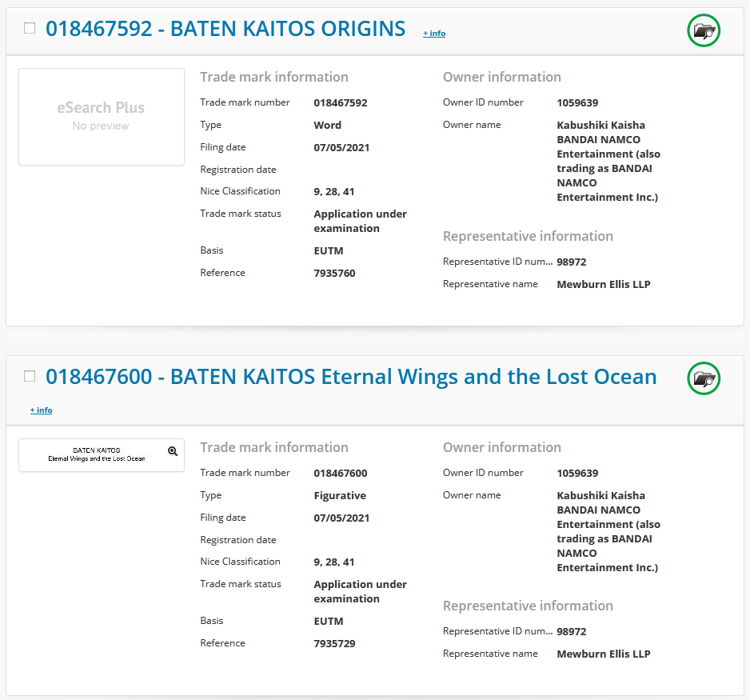The height and width of the screenshot is (700, 750).
Task: Open the 018467600 Eternal Wings title link
Action: [x=351, y=376]
